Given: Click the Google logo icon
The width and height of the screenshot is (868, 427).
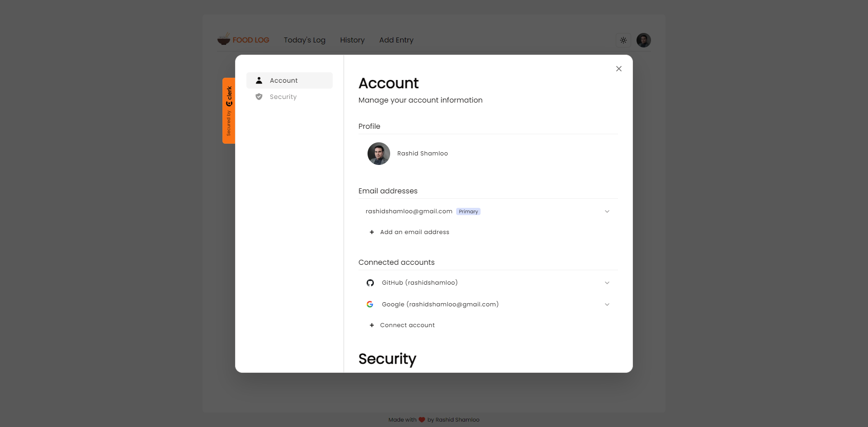Looking at the screenshot, I should 370,305.
